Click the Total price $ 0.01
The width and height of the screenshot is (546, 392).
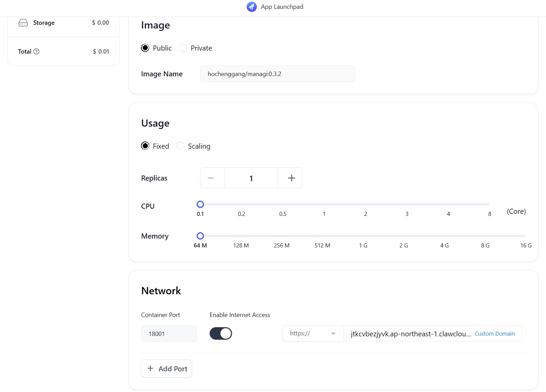pos(101,51)
